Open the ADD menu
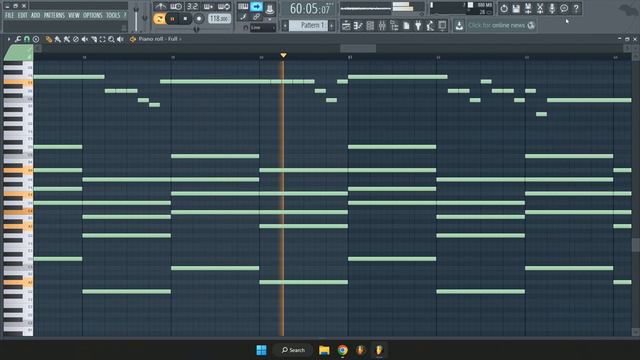This screenshot has width=640, height=360. click(x=36, y=16)
